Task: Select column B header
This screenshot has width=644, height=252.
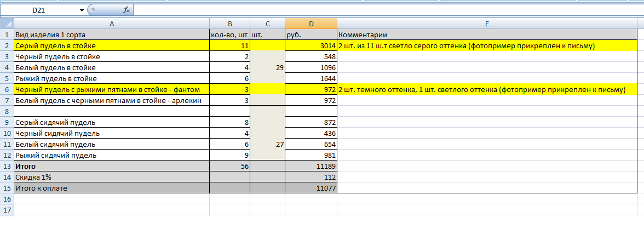Action: (229, 24)
